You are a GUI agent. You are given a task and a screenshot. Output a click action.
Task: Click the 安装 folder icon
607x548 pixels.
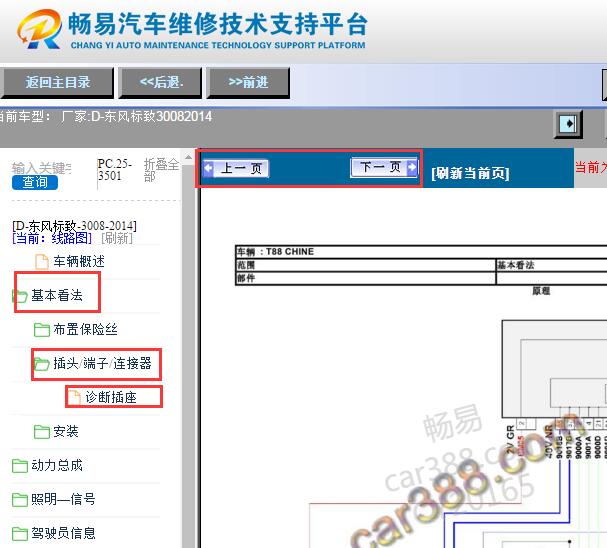point(41,432)
